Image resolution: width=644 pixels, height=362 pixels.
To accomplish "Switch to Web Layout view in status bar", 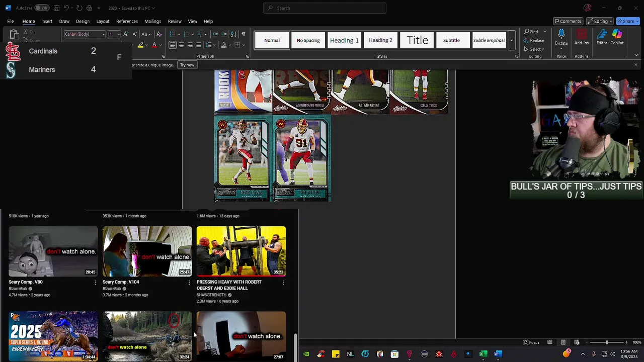I will coord(577,342).
